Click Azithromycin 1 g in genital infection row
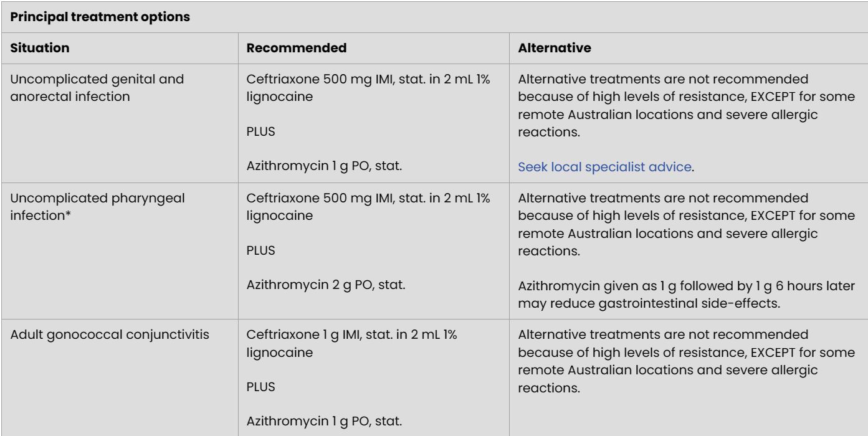This screenshot has height=436, width=868. [x=310, y=165]
